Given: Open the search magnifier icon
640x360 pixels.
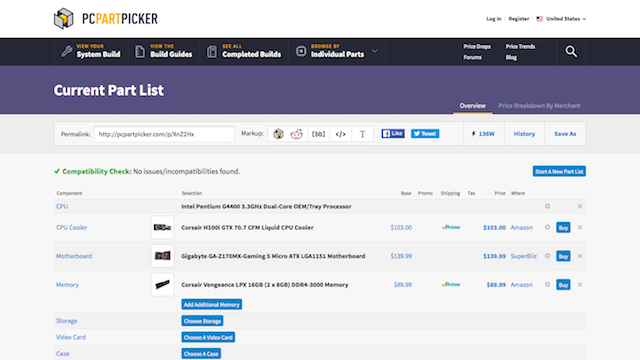Looking at the screenshot, I should coord(571,51).
